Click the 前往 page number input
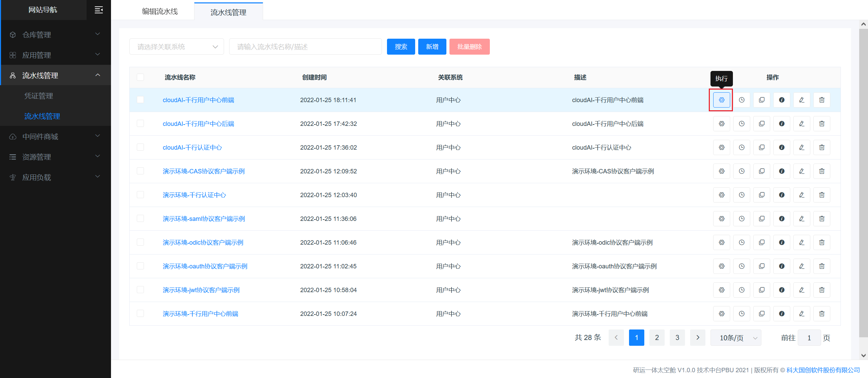This screenshot has width=868, height=378. (x=809, y=338)
